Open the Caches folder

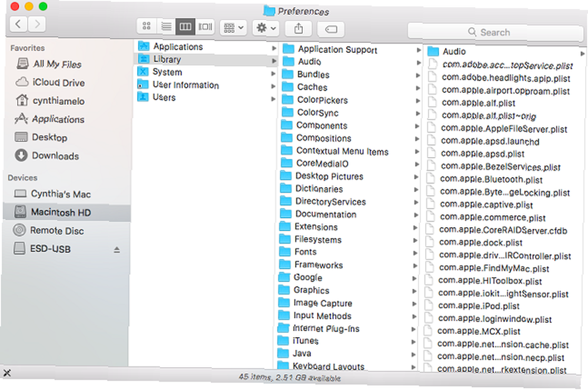click(305, 88)
